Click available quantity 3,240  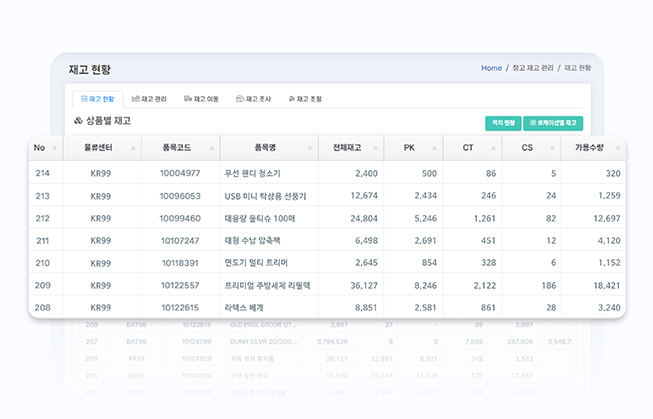point(609,308)
